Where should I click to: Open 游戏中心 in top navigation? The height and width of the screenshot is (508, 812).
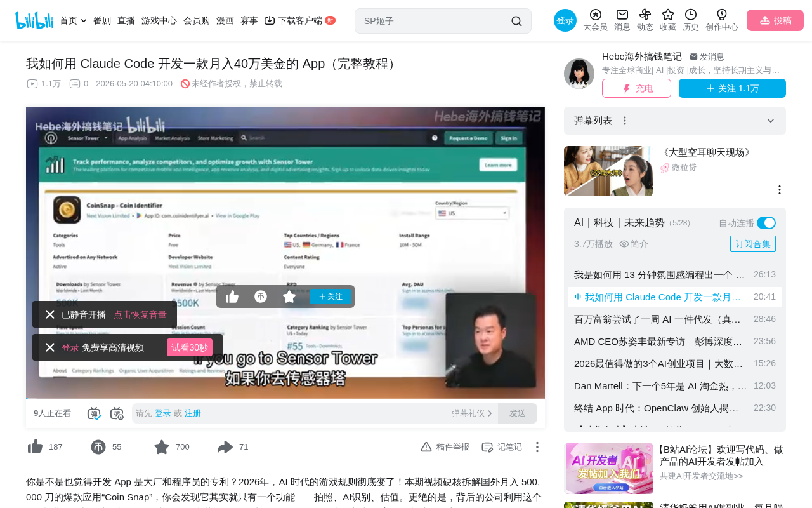[x=159, y=20]
